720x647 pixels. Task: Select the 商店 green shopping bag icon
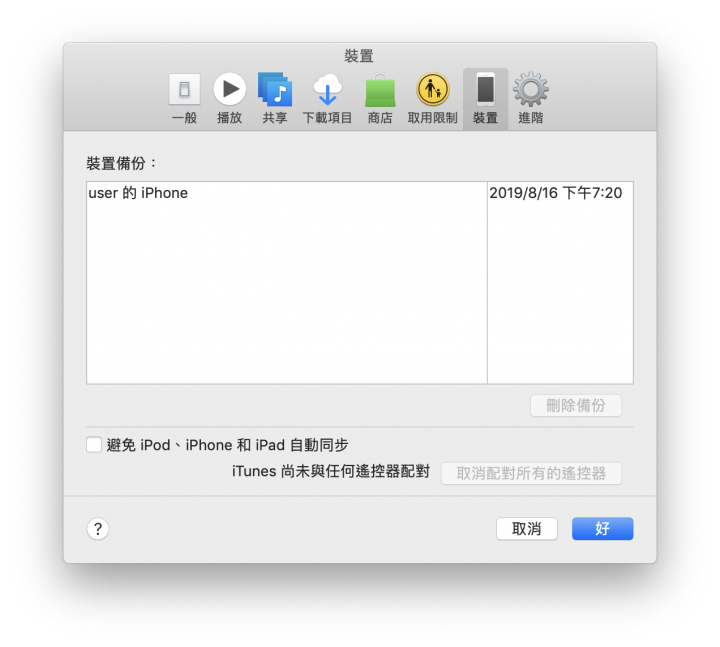point(380,90)
